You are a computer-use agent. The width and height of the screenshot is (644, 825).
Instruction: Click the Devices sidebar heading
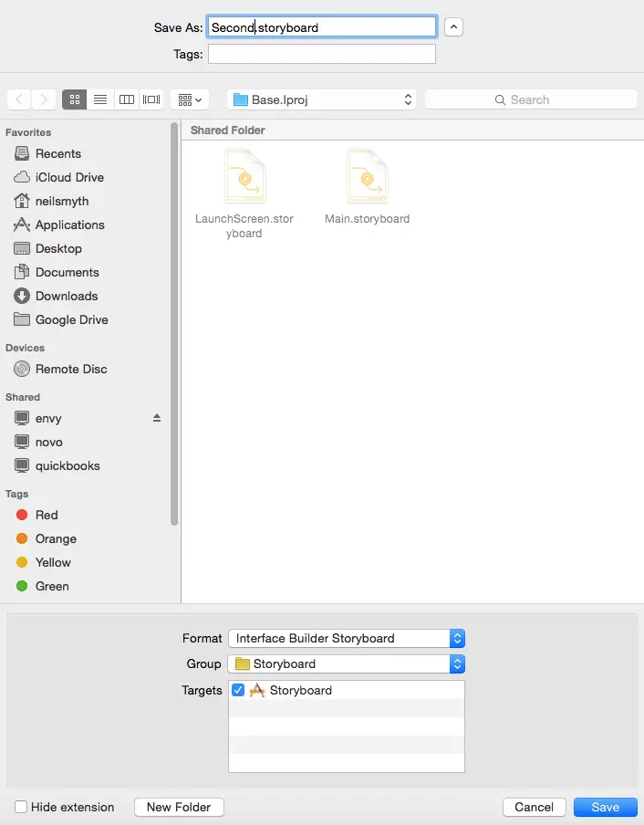(x=26, y=348)
